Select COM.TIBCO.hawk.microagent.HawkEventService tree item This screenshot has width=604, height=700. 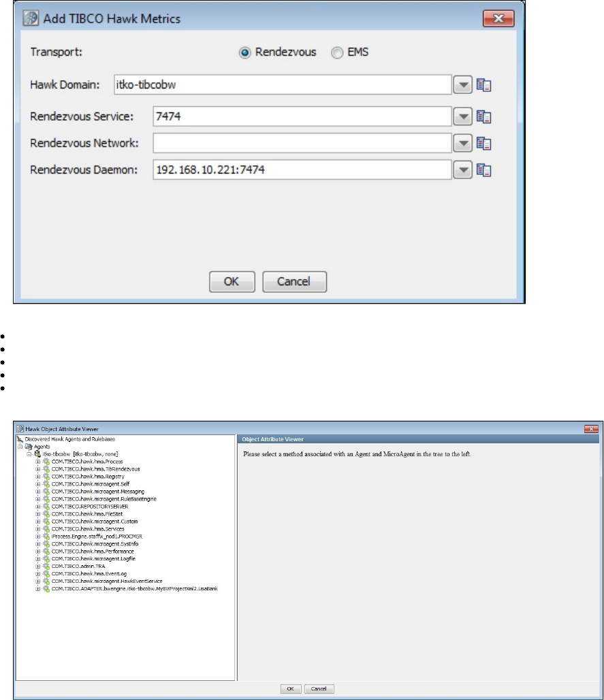click(x=107, y=582)
